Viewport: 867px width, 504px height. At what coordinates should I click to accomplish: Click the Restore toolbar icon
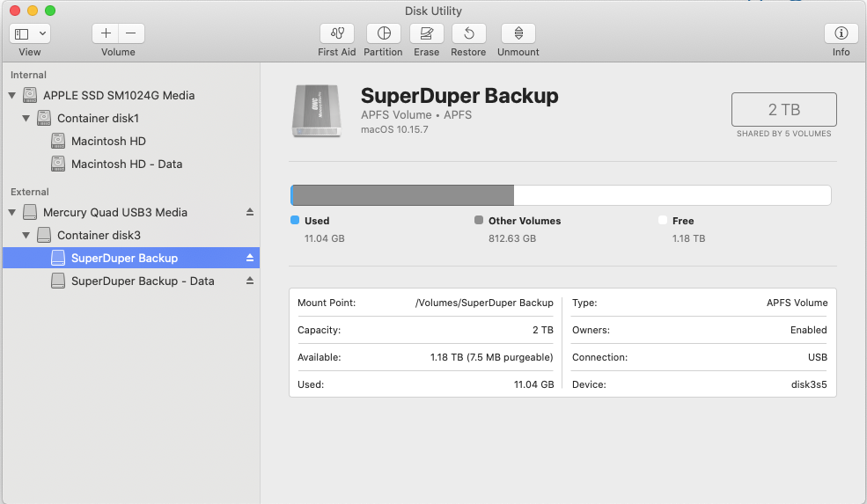coord(468,33)
